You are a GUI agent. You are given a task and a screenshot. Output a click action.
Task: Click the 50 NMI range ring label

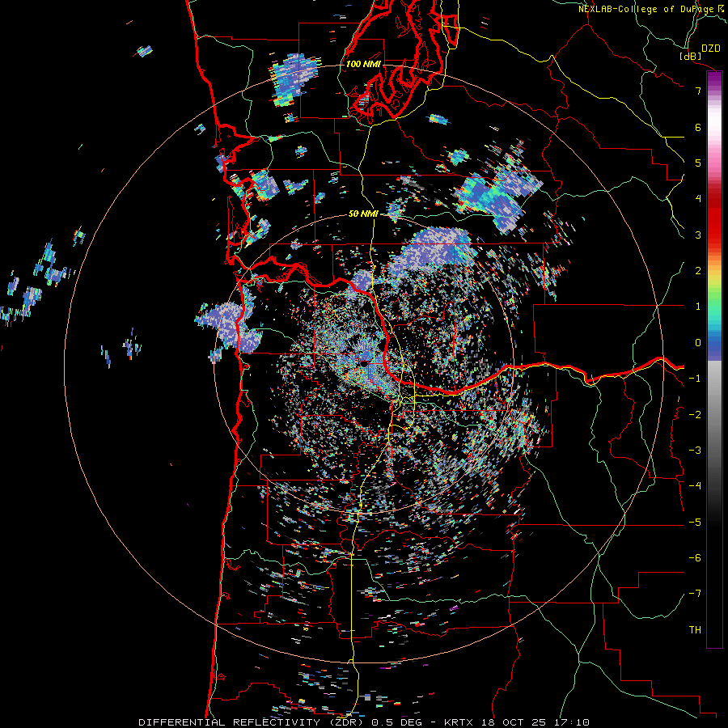(x=363, y=214)
